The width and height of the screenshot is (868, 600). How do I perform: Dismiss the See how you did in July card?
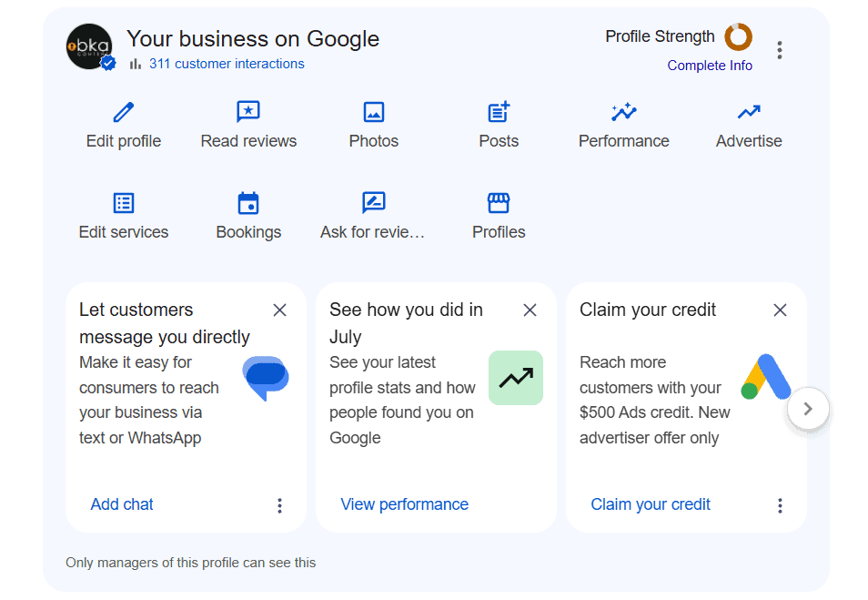(530, 310)
